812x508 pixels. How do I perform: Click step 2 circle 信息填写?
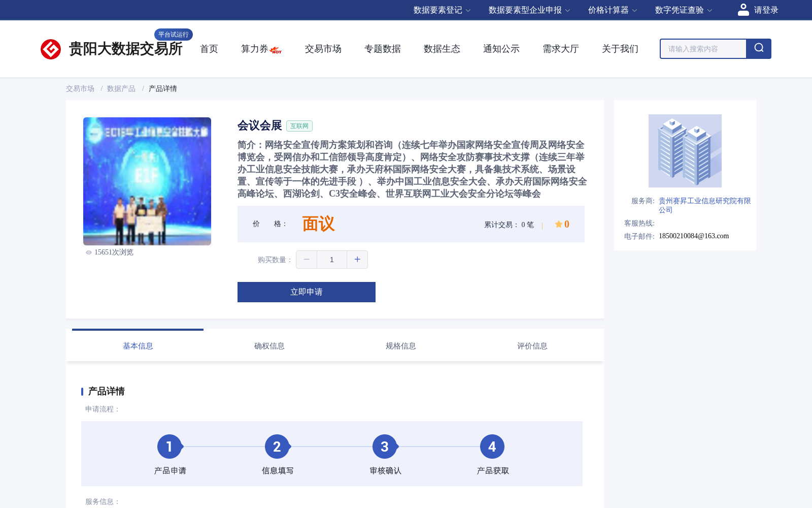pos(277,447)
